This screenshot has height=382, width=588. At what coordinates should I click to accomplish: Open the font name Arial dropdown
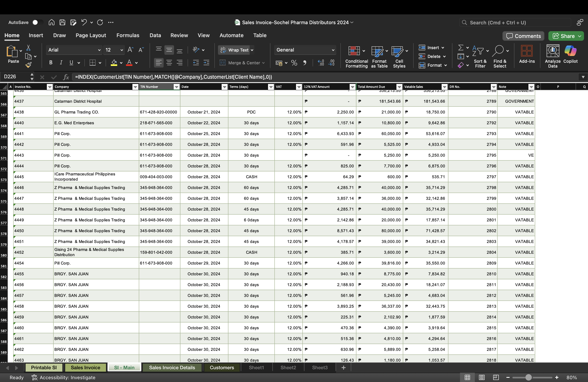[99, 50]
